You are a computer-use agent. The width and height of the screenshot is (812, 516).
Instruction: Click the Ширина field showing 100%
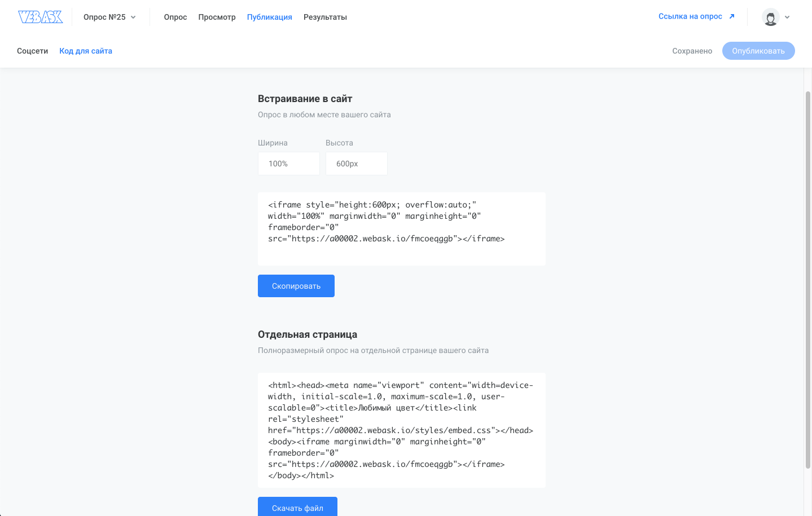click(x=288, y=163)
